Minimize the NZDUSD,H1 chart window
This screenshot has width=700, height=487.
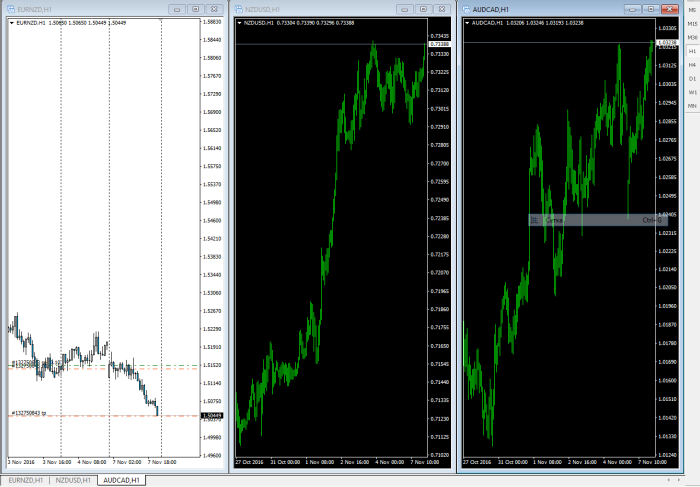point(405,9)
